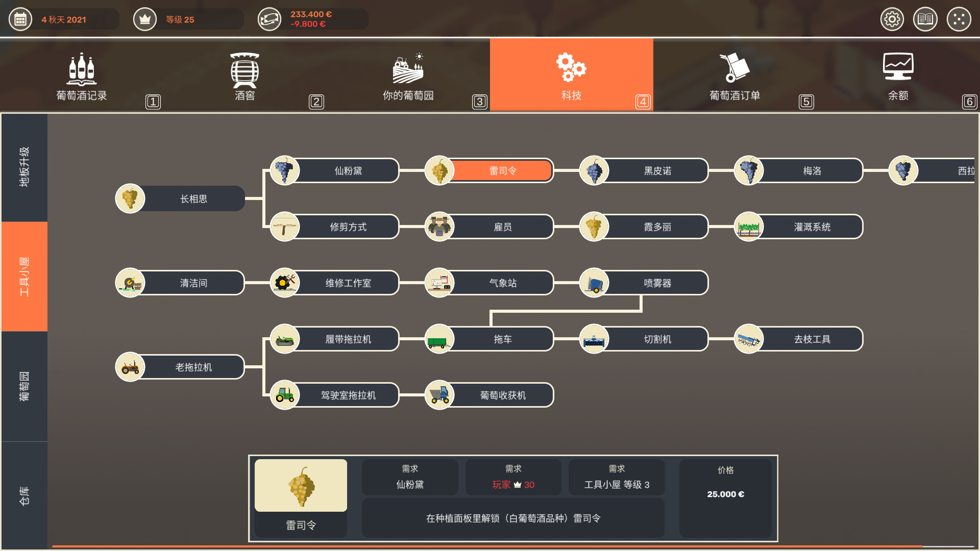Switch to the 余额 tab
This screenshot has height=551, width=980.
(x=898, y=76)
